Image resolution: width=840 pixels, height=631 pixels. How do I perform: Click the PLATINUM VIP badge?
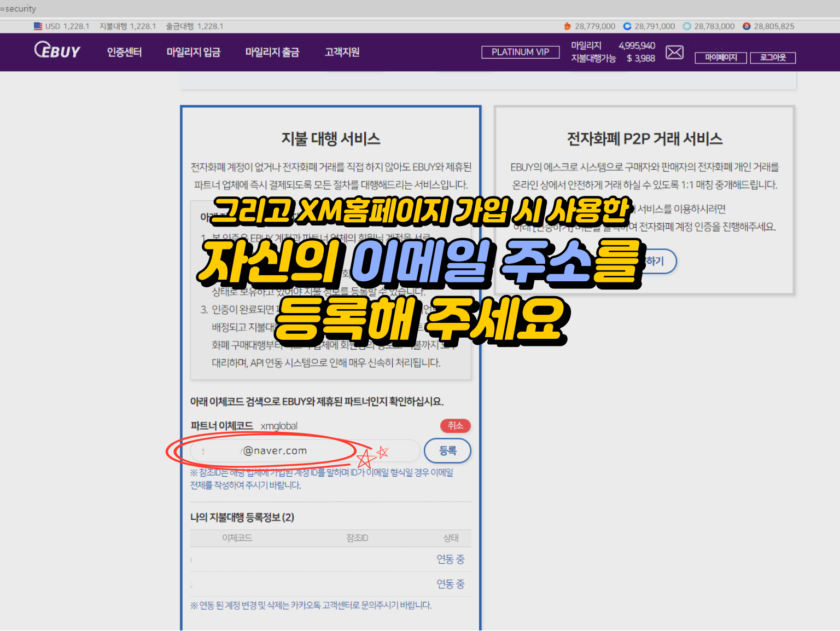click(x=520, y=52)
